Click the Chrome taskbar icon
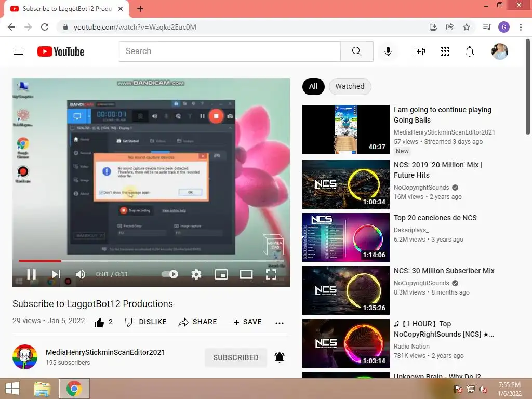Image resolution: width=532 pixels, height=399 pixels. 74,389
